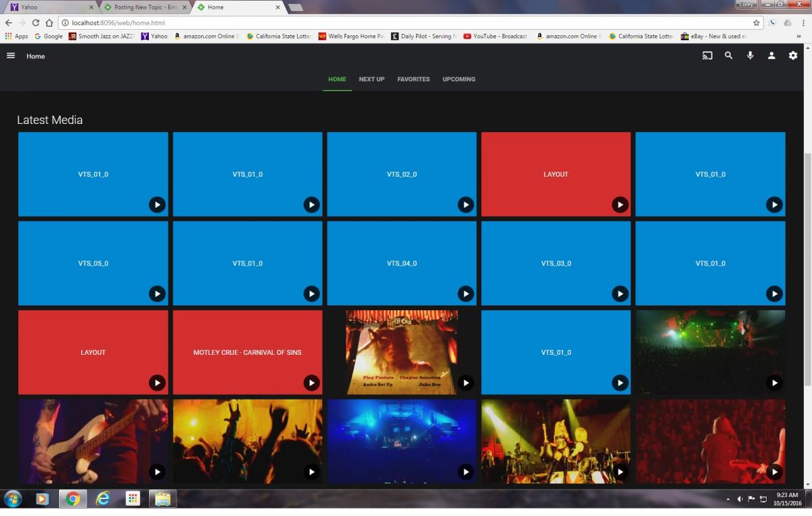The height and width of the screenshot is (516, 812).
Task: Open the VTS_03_0 card
Action: point(556,263)
